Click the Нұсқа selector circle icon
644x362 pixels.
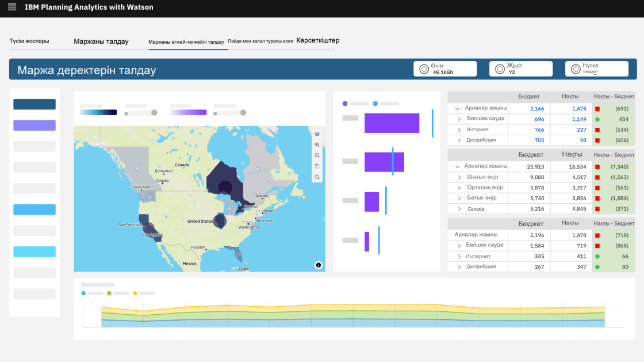click(x=576, y=69)
